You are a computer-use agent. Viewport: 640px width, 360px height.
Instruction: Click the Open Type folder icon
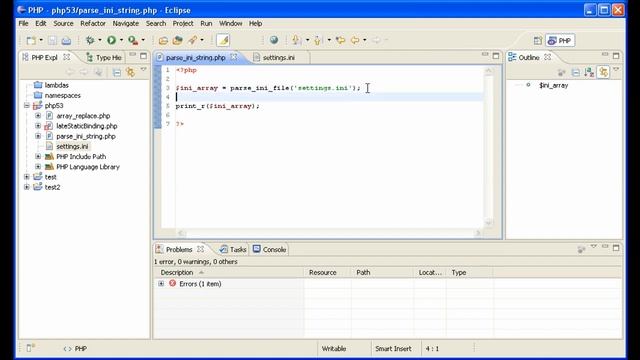point(163,40)
